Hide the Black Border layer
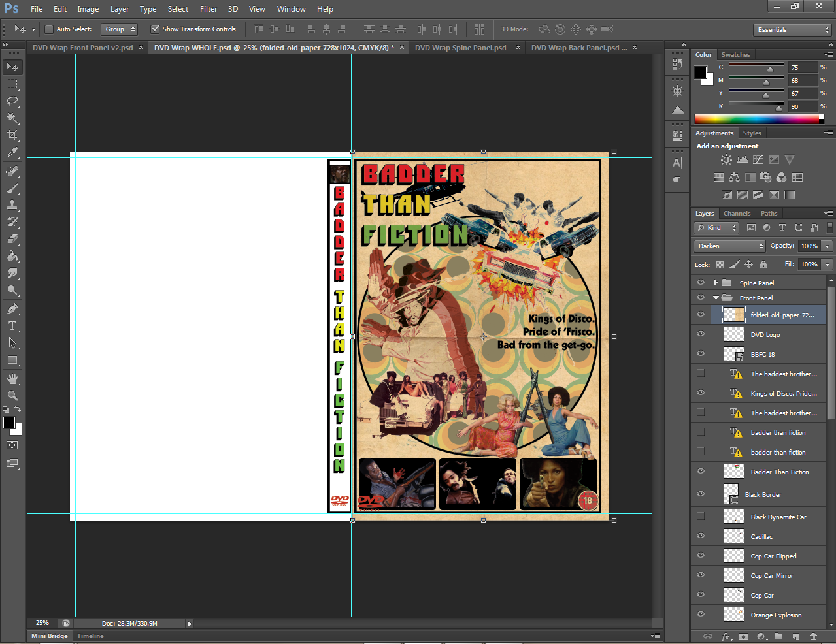The height and width of the screenshot is (644, 836). pyautogui.click(x=701, y=494)
